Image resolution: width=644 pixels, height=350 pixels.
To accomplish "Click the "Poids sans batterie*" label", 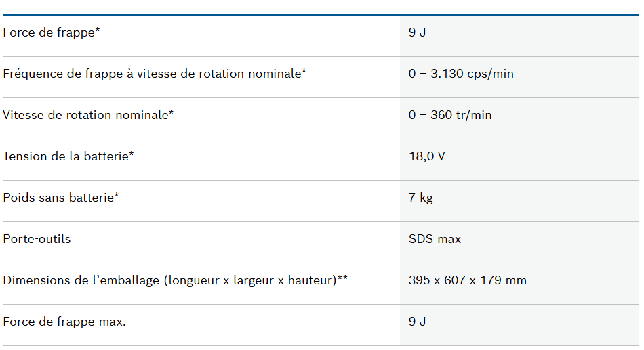I will (61, 198).
